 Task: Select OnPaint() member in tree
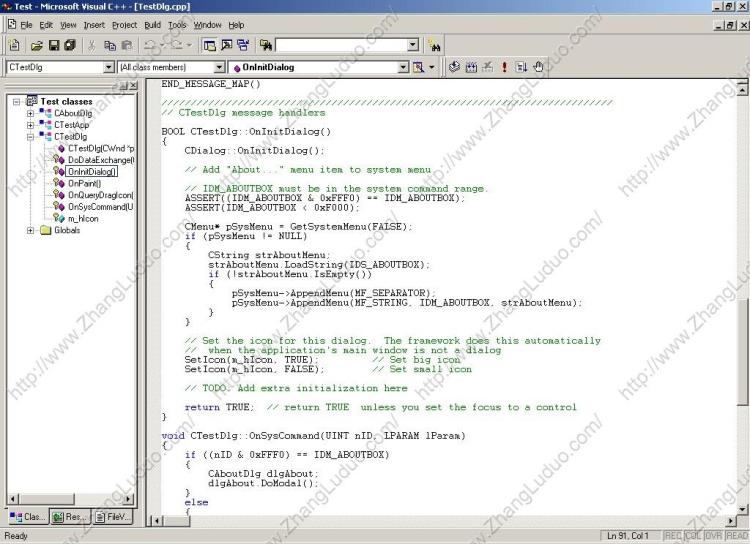point(85,183)
